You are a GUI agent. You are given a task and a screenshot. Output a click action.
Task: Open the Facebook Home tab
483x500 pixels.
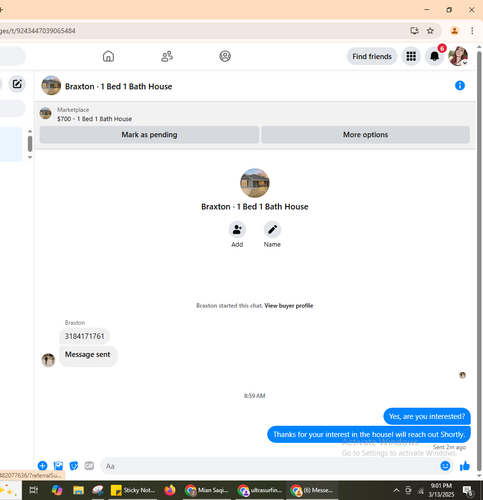[108, 56]
